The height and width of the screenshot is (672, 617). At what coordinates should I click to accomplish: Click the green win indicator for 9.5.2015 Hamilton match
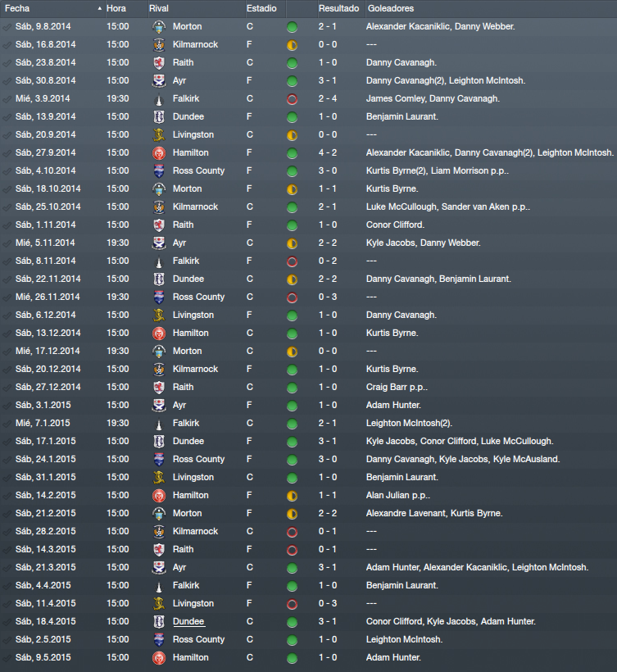click(292, 658)
